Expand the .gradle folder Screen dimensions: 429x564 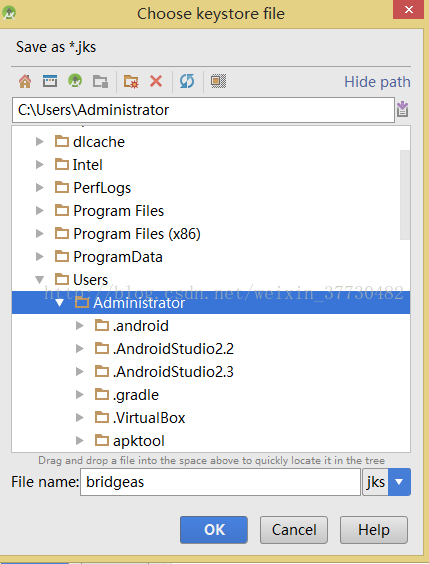(79, 395)
